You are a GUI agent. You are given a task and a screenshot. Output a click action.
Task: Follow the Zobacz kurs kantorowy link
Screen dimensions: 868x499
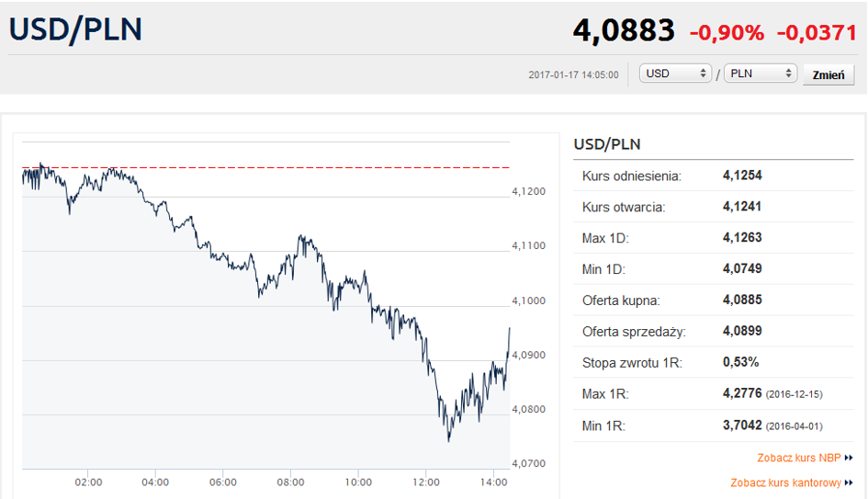pos(786,482)
